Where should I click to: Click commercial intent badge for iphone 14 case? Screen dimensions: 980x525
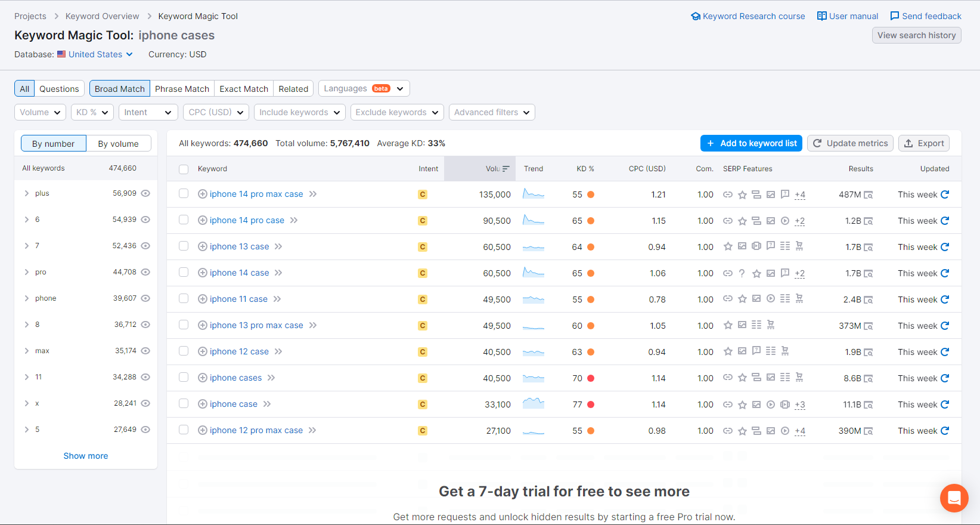click(x=423, y=273)
